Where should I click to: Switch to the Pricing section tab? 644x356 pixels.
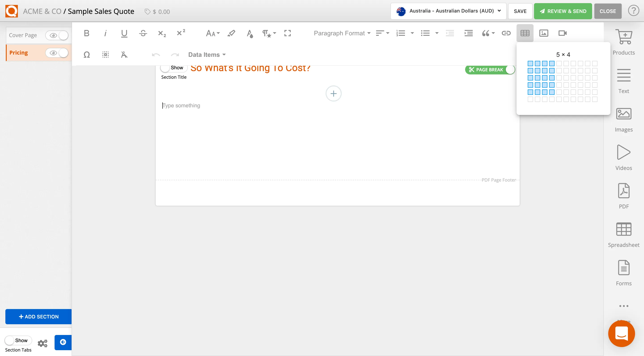pos(19,53)
